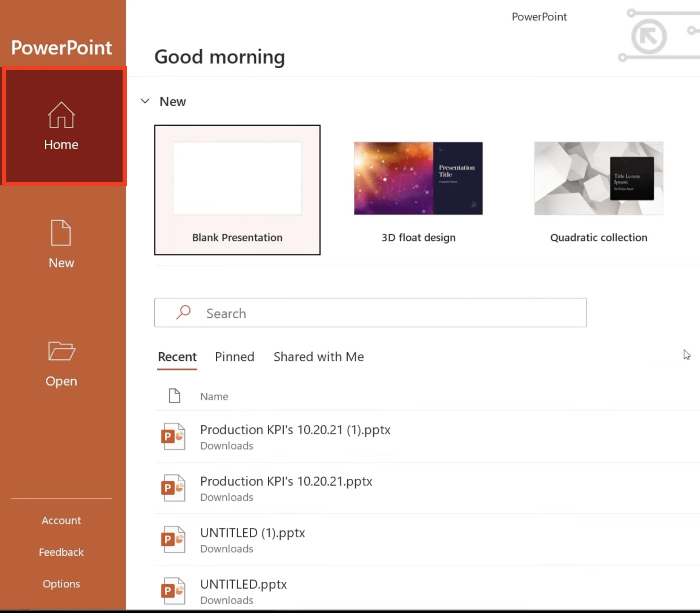This screenshot has height=613, width=700.
Task: Create a Blank Presentation
Action: click(x=237, y=190)
